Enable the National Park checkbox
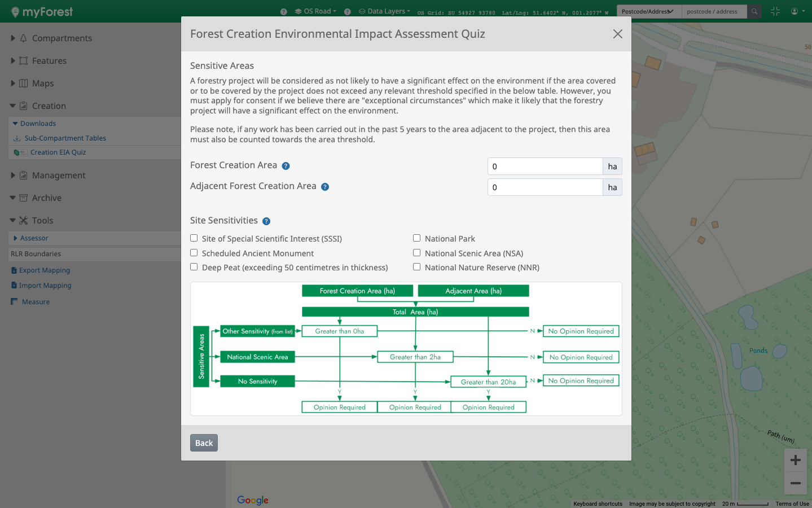Viewport: 812px width, 508px height. coord(417,238)
